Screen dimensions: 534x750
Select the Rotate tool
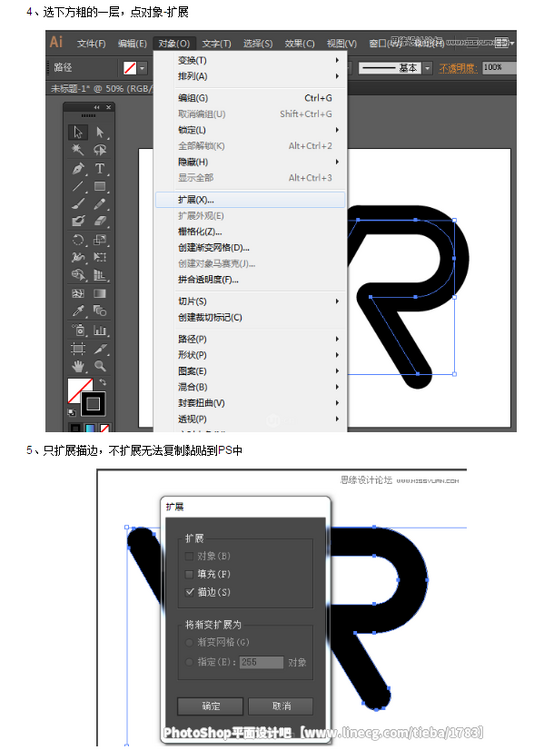click(78, 240)
